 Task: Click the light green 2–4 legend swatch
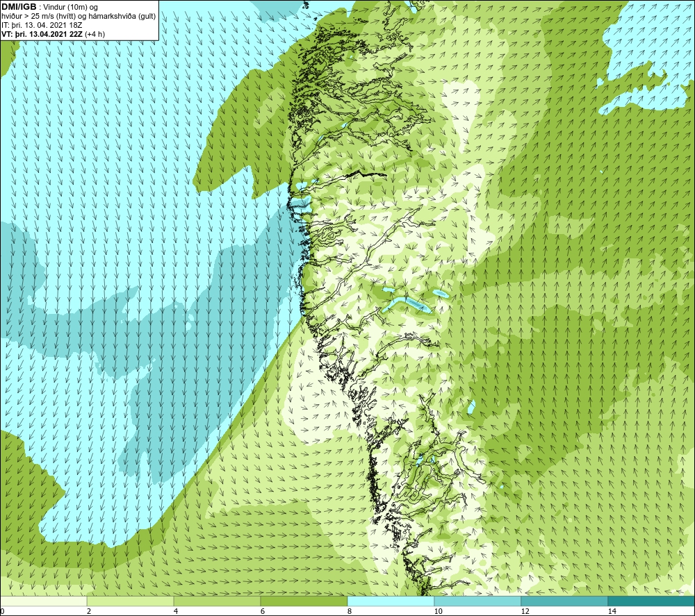coord(131,601)
